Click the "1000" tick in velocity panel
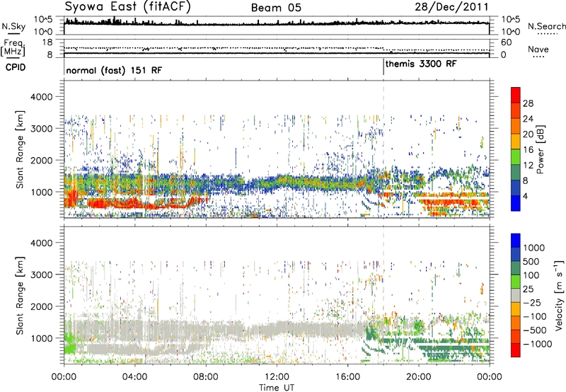The image size is (566, 392). click(x=41, y=338)
